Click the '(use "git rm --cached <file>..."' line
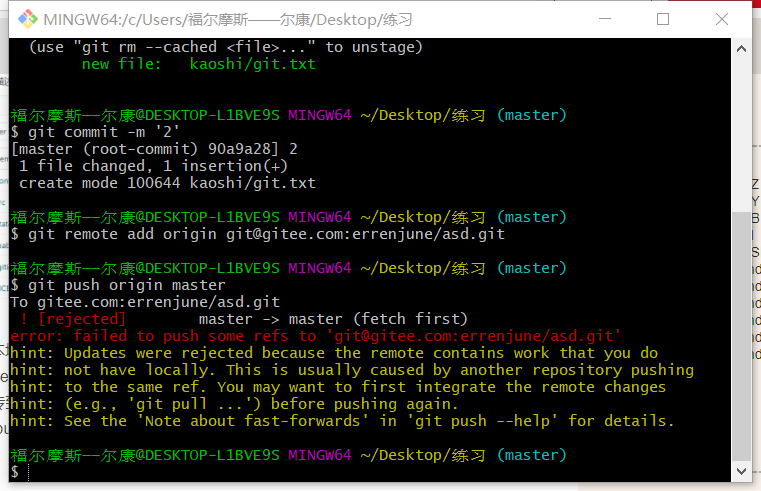The image size is (761, 491). (x=226, y=47)
